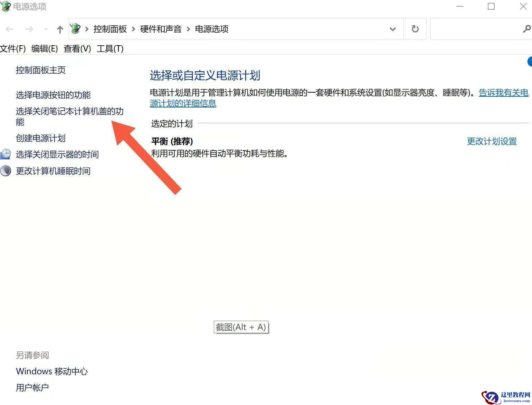Open Windows 移动中心
Image resolution: width=532 pixels, height=405 pixels.
pyautogui.click(x=52, y=371)
